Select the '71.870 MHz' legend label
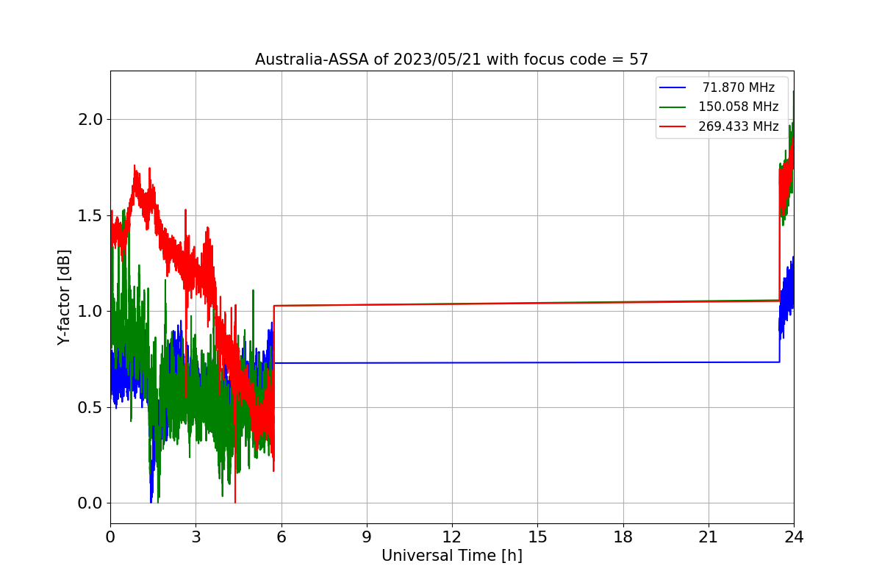This screenshot has width=882, height=588. pos(739,87)
